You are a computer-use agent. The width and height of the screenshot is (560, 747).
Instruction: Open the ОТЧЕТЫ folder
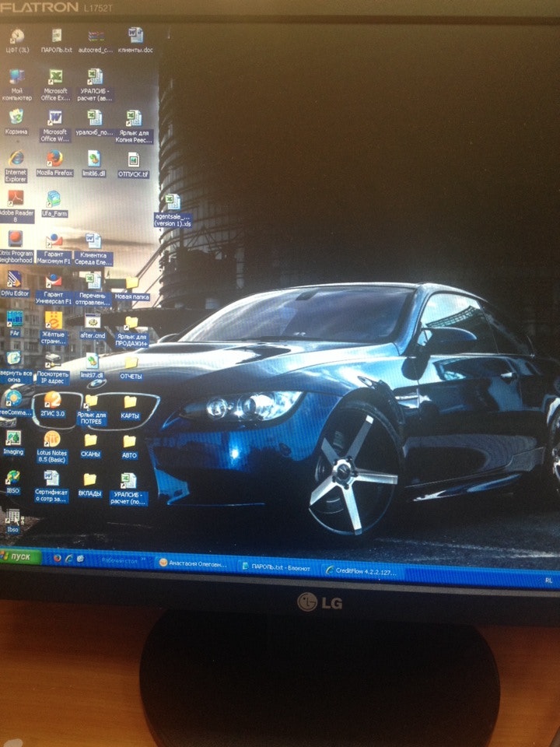coord(131,369)
